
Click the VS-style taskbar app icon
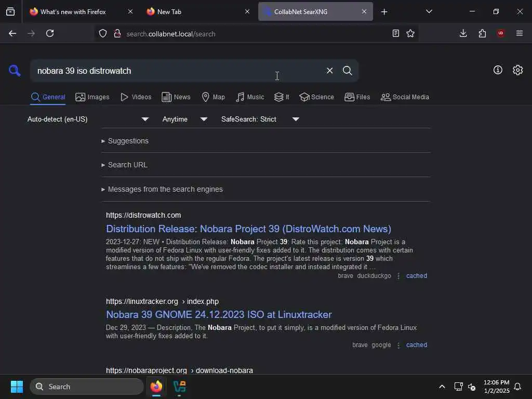tap(179, 387)
